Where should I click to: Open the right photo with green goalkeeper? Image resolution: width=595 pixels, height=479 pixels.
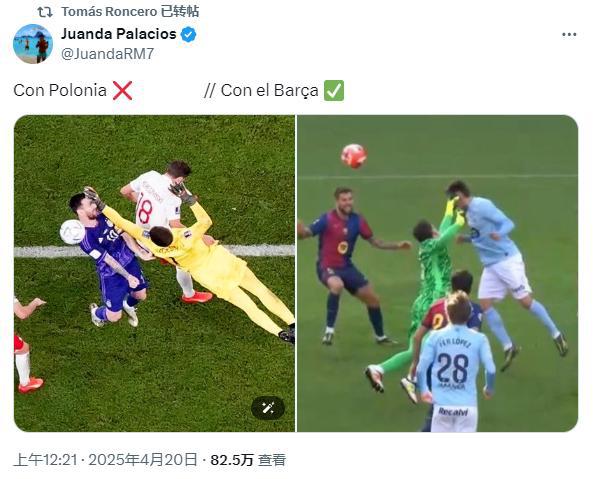click(x=438, y=273)
